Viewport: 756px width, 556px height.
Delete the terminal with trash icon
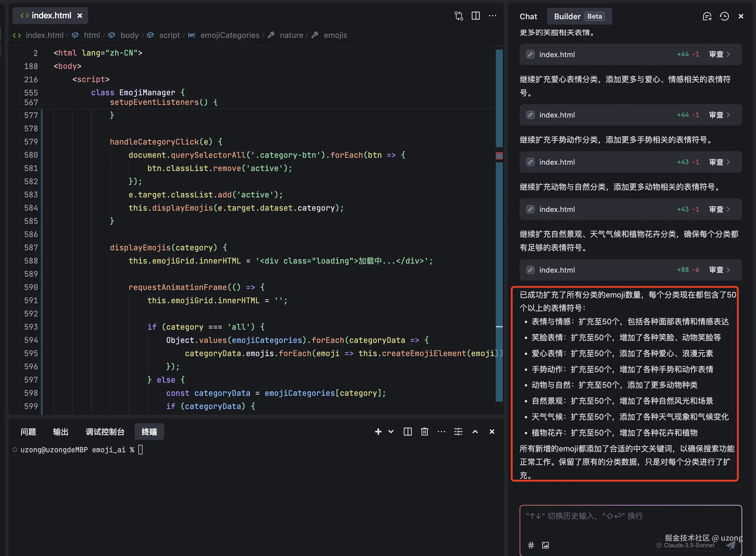[x=424, y=432]
